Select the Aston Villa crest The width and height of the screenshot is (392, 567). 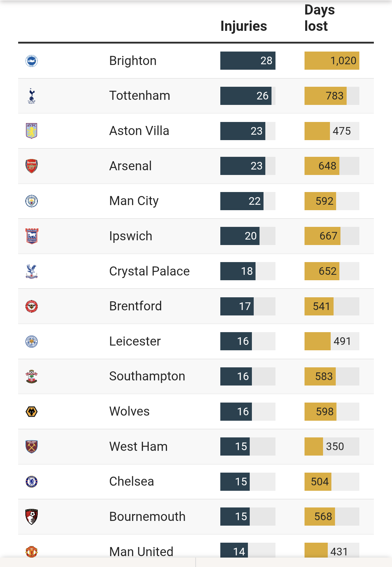click(32, 131)
